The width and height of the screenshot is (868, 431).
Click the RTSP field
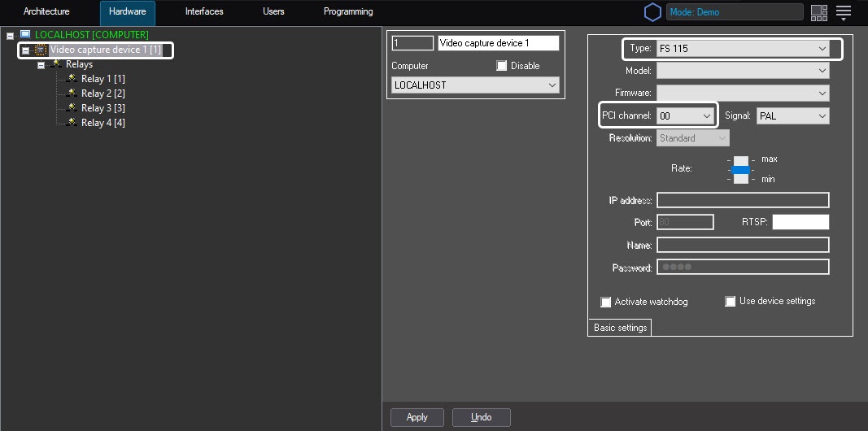tap(800, 222)
